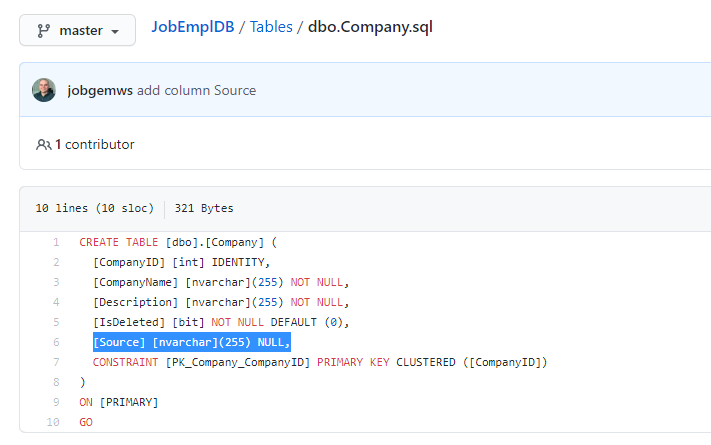
Task: Open jobgemws user avatar
Action: (x=44, y=90)
